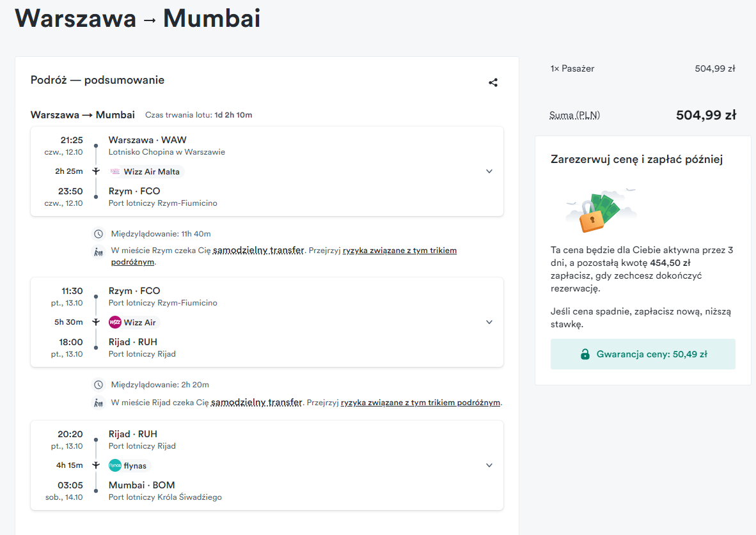Open travel trick risks link for Rijad
This screenshot has height=535, width=756.
pyautogui.click(x=420, y=403)
